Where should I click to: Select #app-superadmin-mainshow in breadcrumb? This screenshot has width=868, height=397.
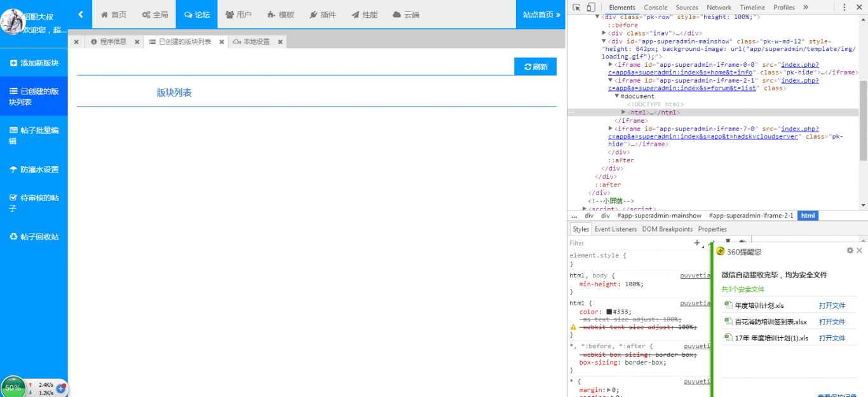658,216
